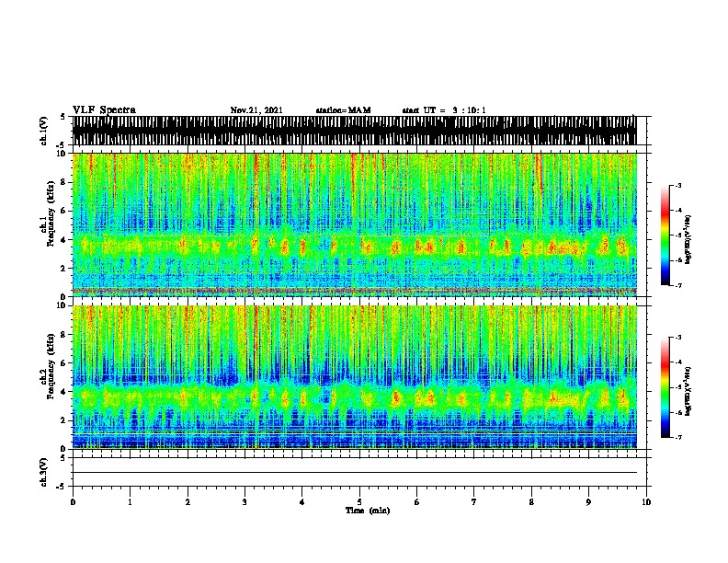Select the date text "Nov.21, 2021"

coord(256,110)
